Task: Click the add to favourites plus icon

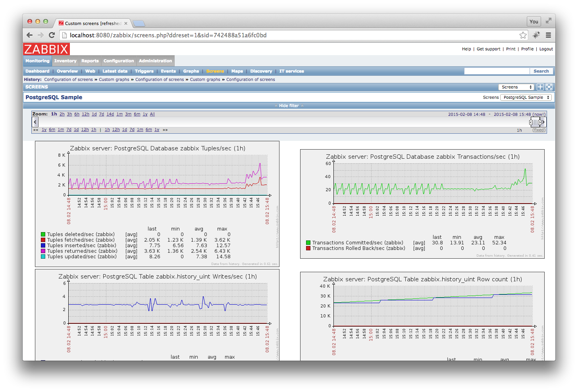Action: (x=540, y=87)
